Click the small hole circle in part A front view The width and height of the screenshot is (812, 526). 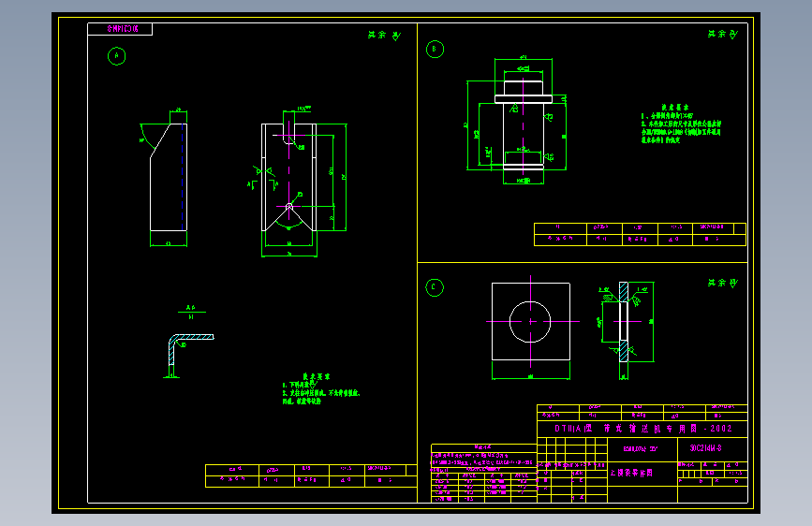coord(289,207)
